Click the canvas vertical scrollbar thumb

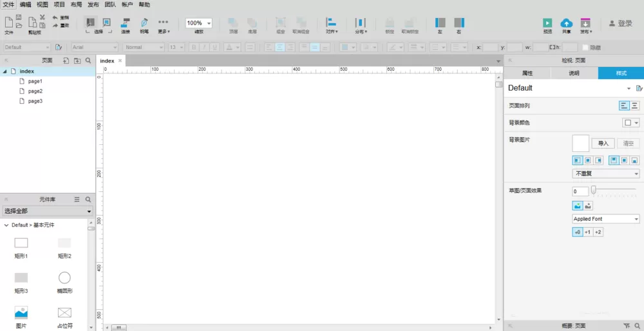[x=498, y=84]
